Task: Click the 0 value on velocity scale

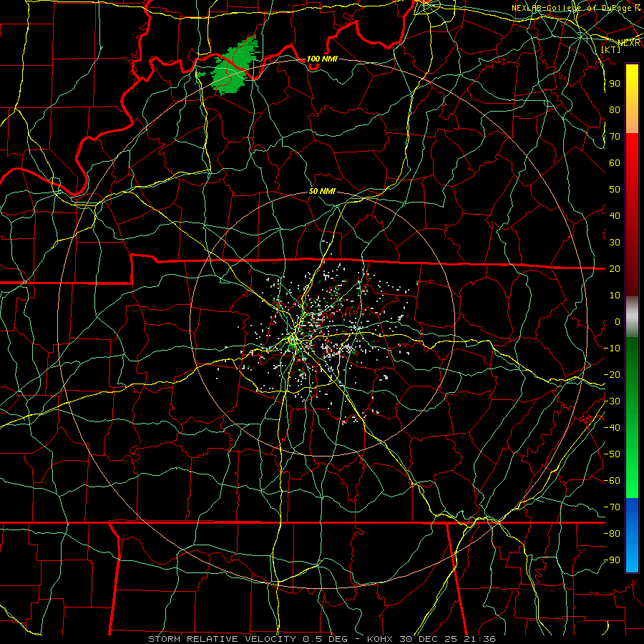Action: pos(618,321)
